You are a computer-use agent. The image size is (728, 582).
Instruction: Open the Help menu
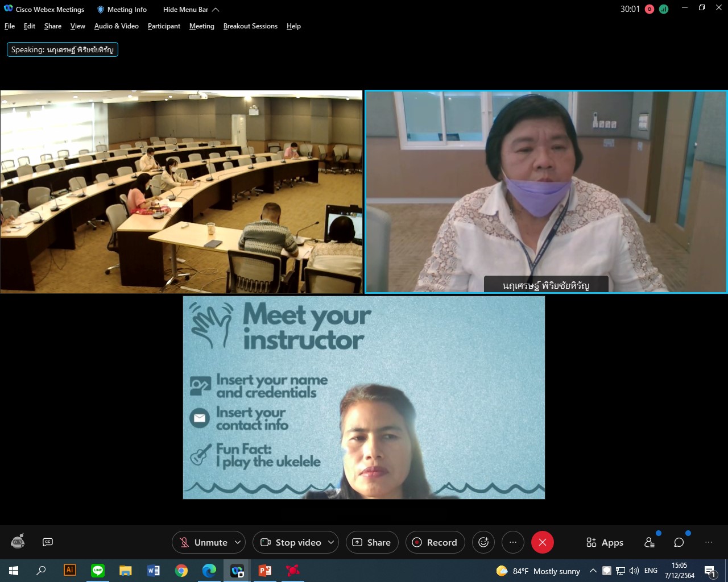click(293, 26)
